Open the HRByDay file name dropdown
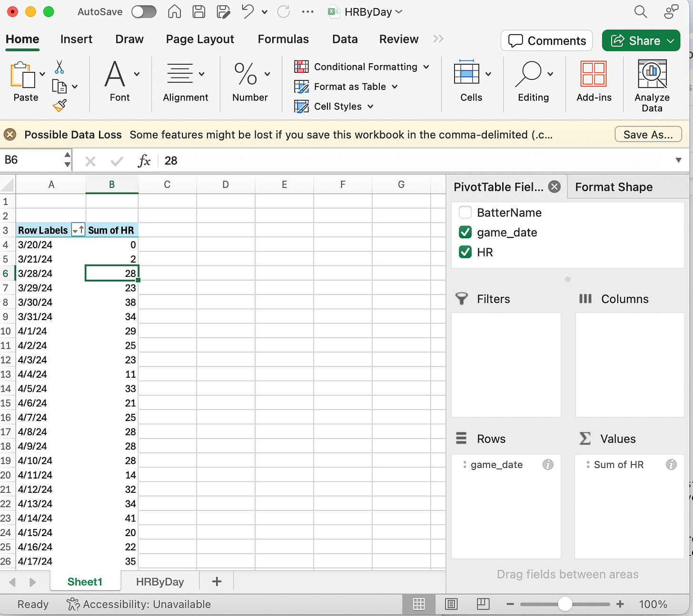Image resolution: width=693 pixels, height=616 pixels. 399,12
